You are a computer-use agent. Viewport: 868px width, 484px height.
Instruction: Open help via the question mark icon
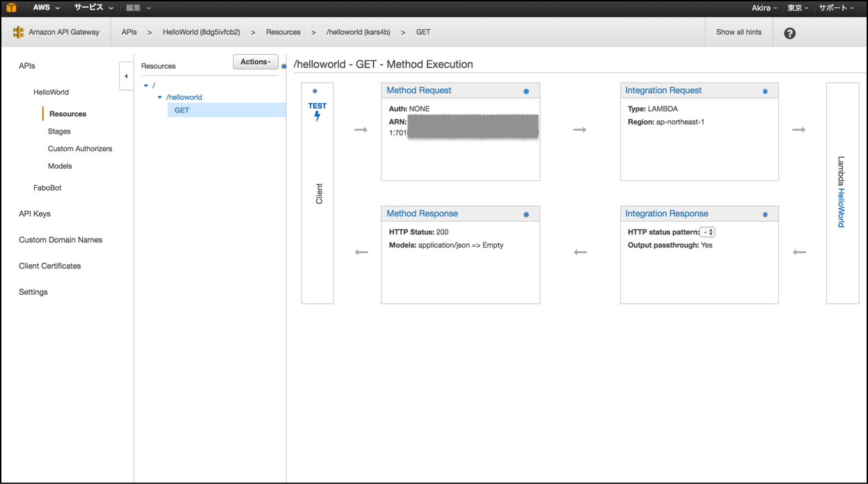789,32
